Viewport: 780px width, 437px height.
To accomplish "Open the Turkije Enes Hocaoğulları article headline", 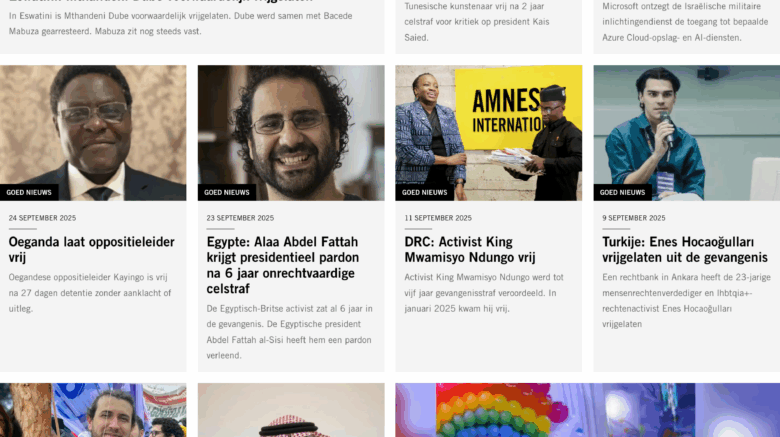I will pyautogui.click(x=685, y=249).
